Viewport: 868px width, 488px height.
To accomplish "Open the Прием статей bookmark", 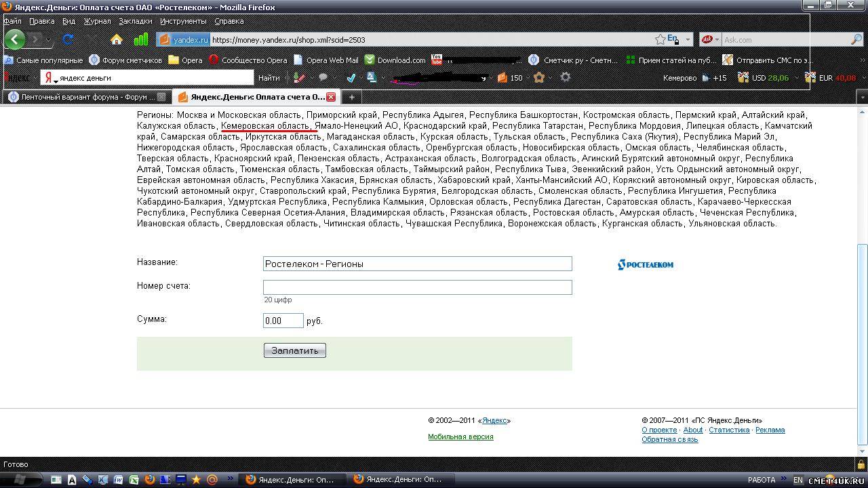I will pos(671,60).
